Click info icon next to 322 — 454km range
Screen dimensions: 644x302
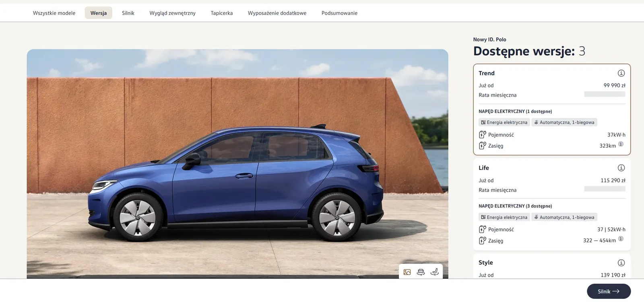(621, 239)
